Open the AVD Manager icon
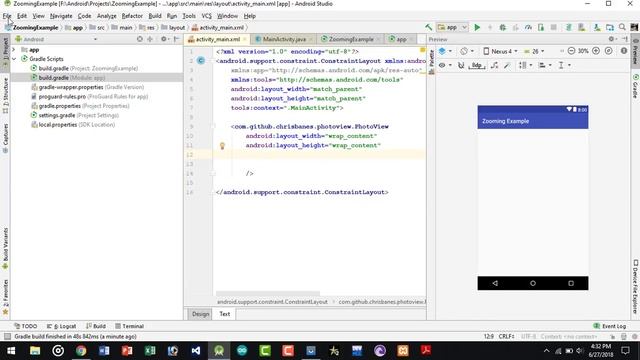The height and width of the screenshot is (360, 640). click(582, 27)
